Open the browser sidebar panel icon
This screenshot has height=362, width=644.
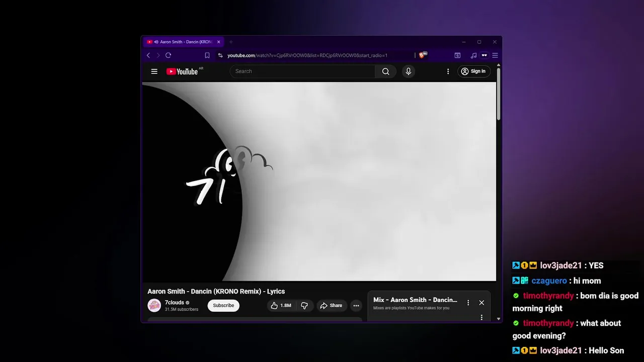pyautogui.click(x=457, y=55)
